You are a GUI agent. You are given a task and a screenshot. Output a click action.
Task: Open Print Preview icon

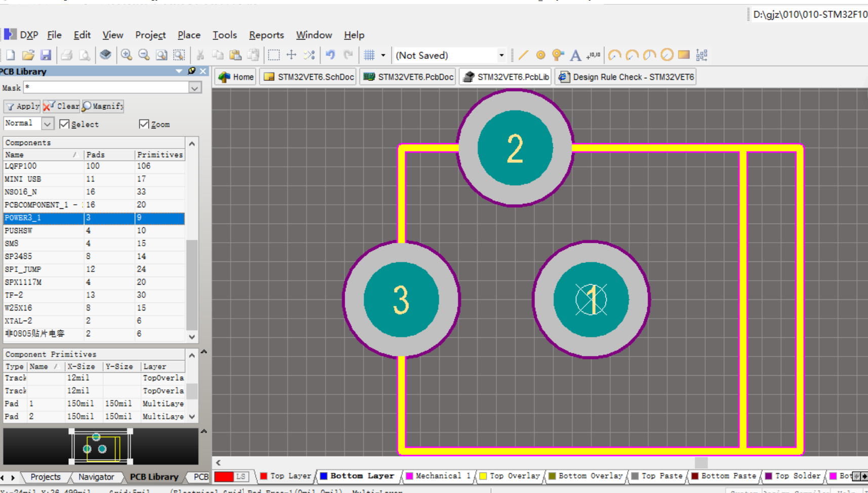(85, 55)
